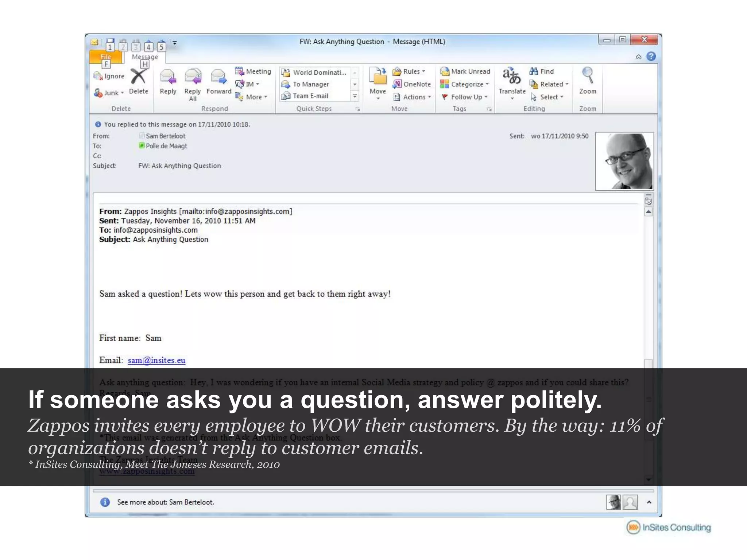Reply with a Meeting

(x=253, y=71)
